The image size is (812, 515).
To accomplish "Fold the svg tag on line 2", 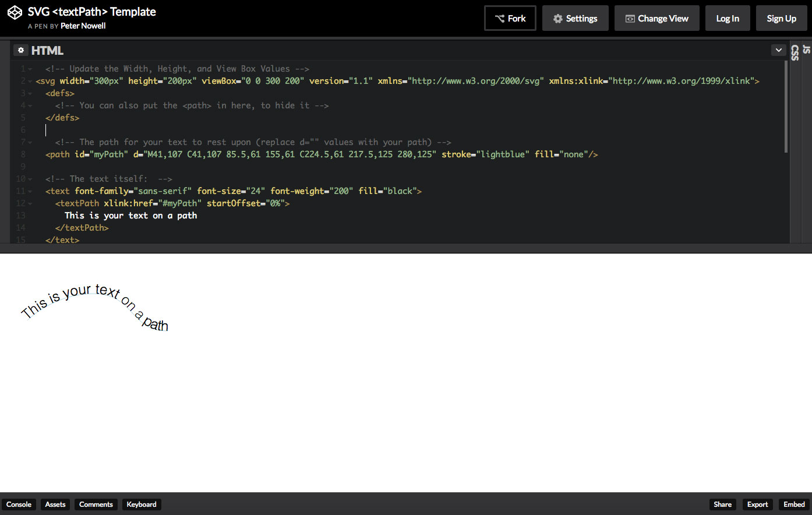I will tap(30, 81).
